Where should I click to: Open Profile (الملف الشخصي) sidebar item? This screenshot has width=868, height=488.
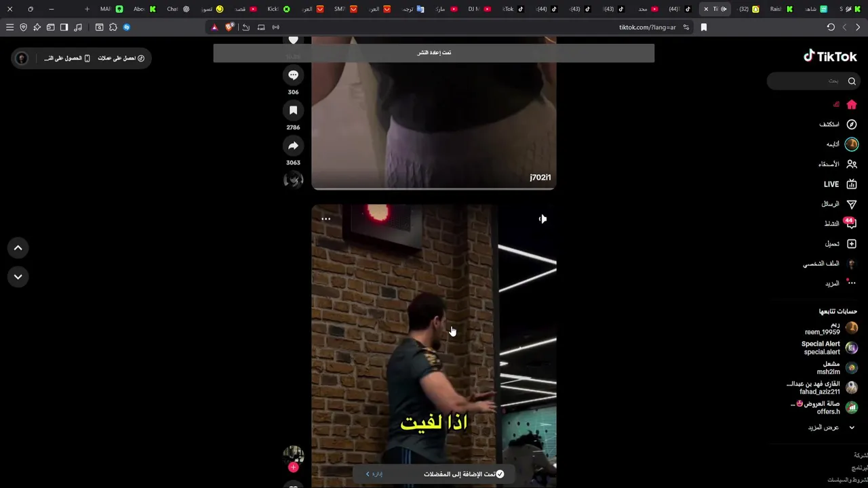coord(830,264)
